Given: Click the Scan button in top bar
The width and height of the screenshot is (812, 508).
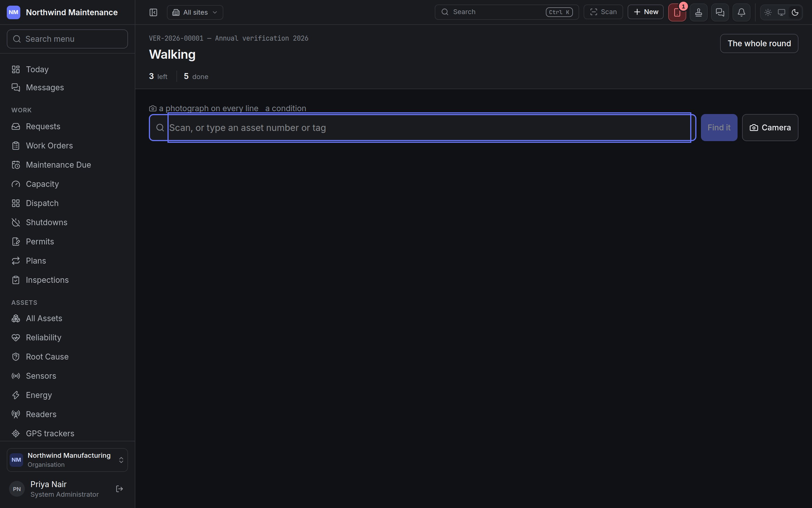Looking at the screenshot, I should (x=603, y=12).
